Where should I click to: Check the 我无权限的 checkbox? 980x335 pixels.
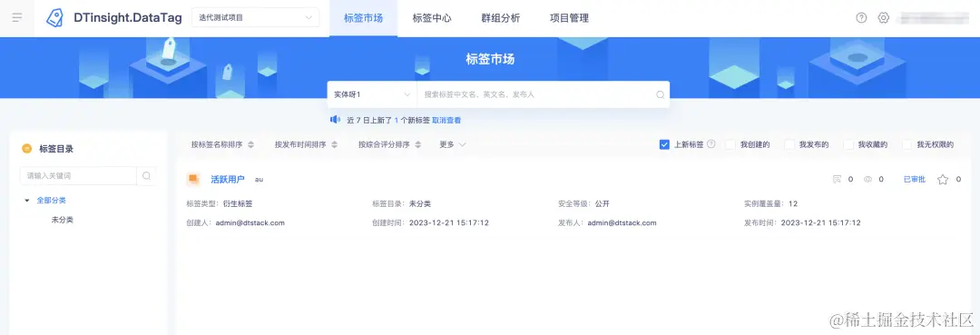[x=906, y=144]
